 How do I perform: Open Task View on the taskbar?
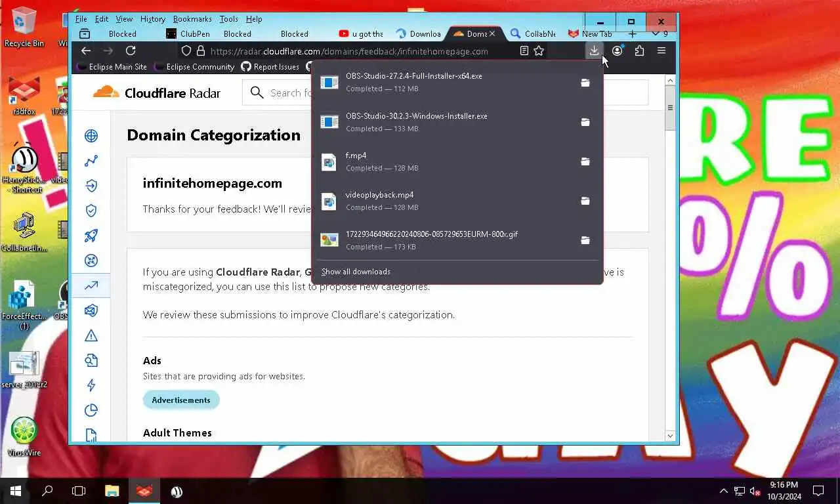pos(79,491)
